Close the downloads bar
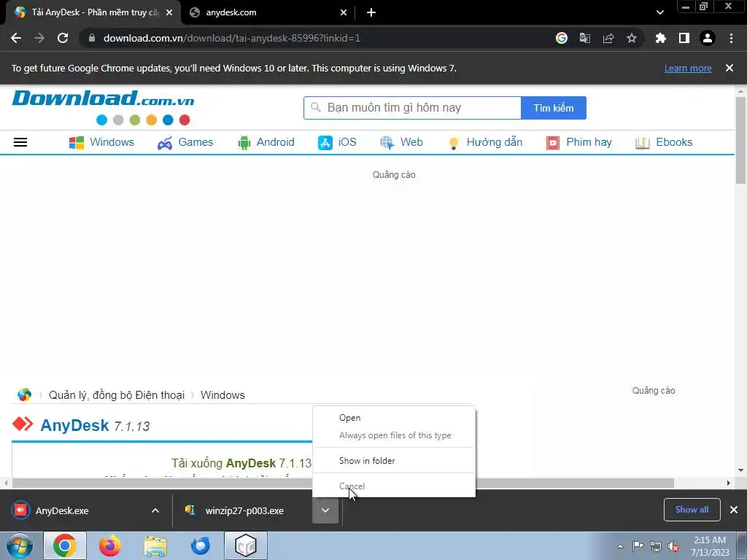The image size is (747, 560). [x=734, y=510]
